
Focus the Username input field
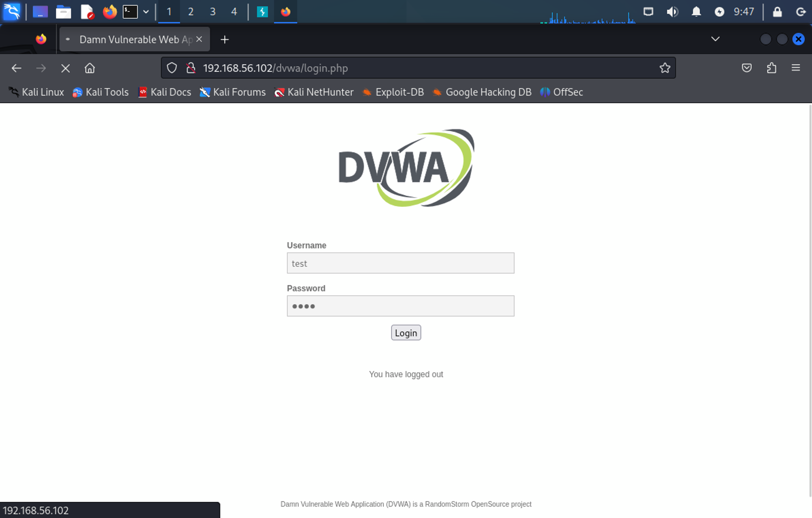(x=400, y=263)
